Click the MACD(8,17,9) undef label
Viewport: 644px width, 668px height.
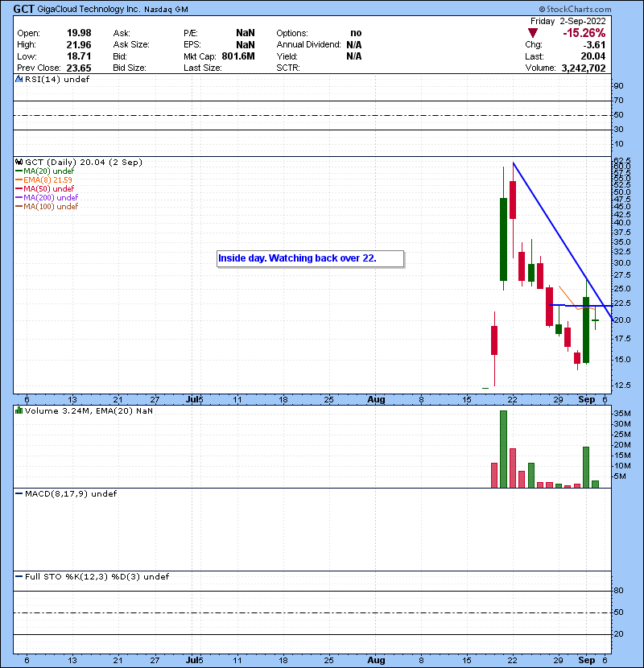click(x=71, y=493)
